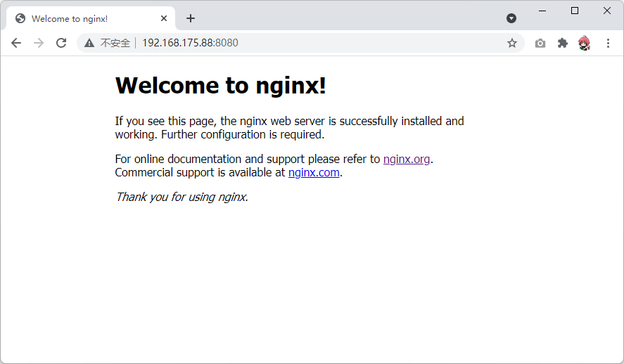Close the browser window
The width and height of the screenshot is (624, 364).
tap(607, 11)
